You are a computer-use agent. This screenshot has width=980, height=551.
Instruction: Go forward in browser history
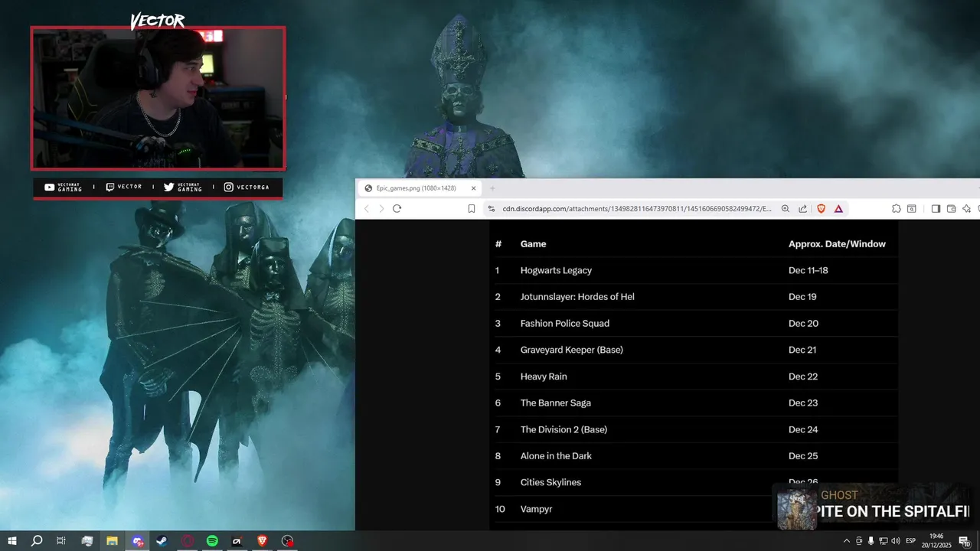pos(381,208)
